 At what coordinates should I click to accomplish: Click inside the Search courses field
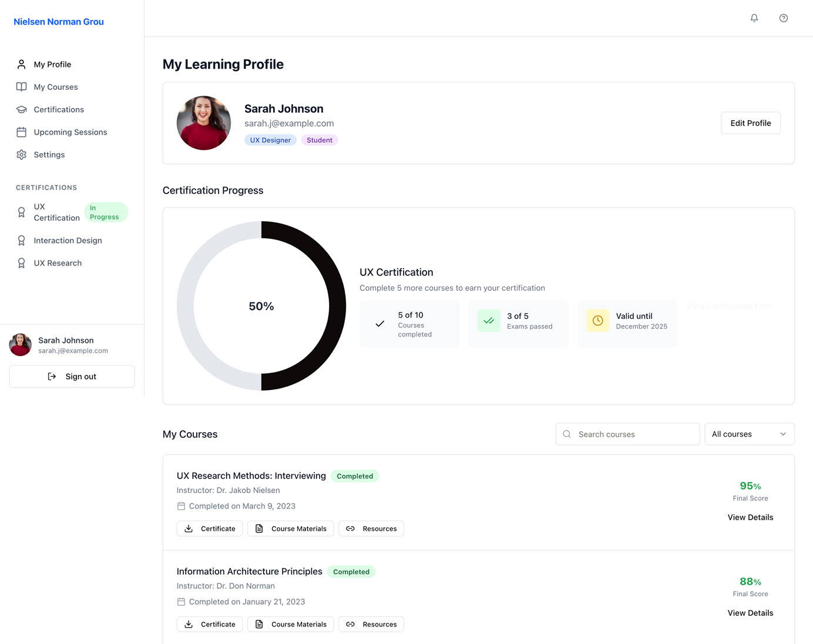627,434
